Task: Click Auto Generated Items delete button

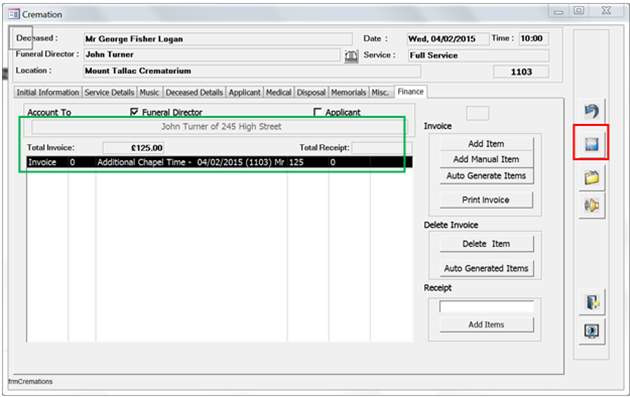Action: [486, 268]
